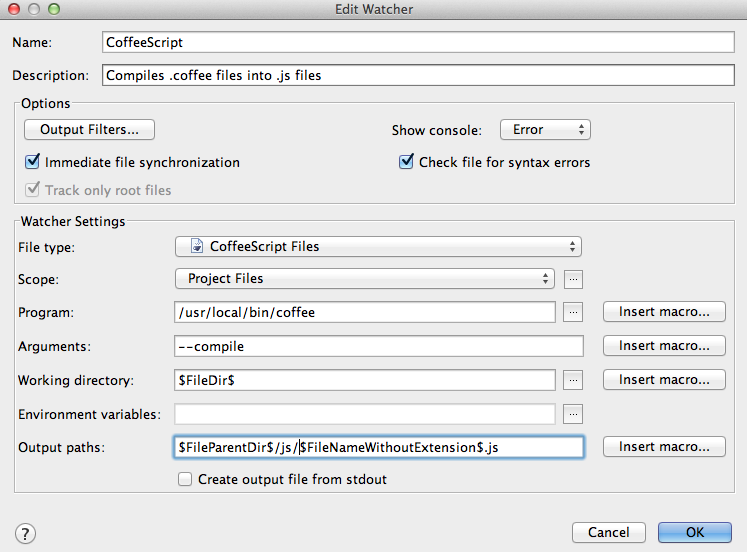Click the empty Environment variables field
Image resolution: width=747 pixels, height=552 pixels.
pos(365,414)
